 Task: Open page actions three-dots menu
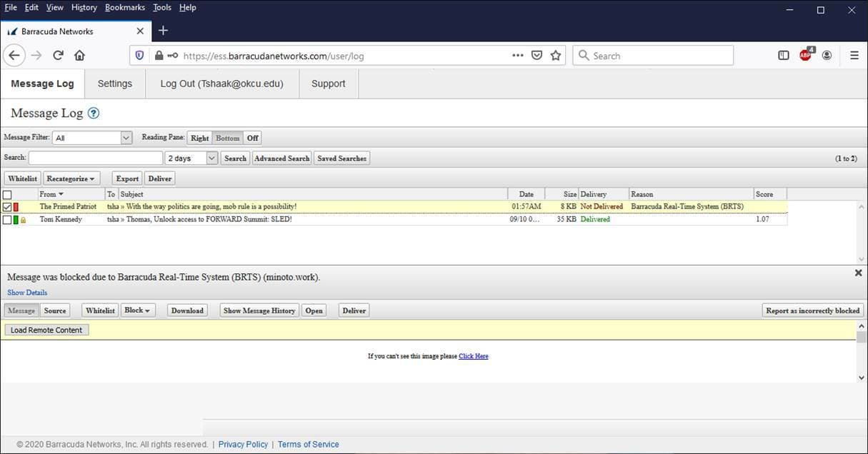518,55
